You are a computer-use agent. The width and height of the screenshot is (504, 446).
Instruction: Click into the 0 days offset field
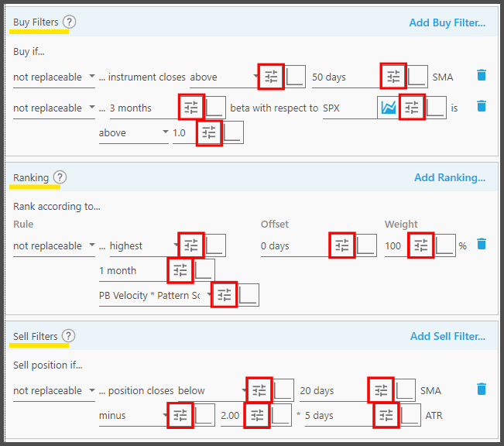click(295, 246)
